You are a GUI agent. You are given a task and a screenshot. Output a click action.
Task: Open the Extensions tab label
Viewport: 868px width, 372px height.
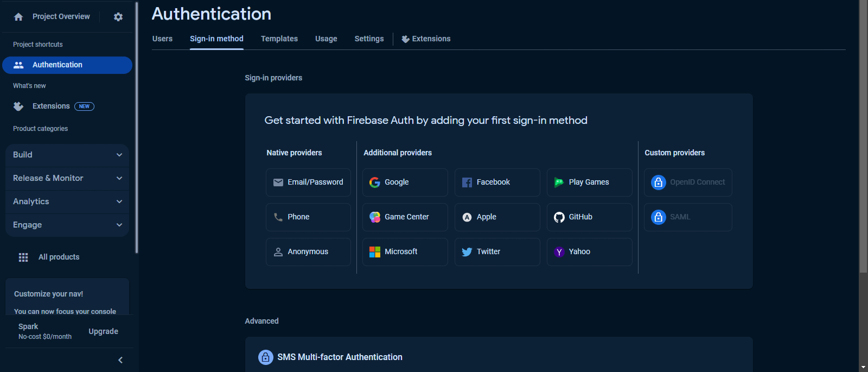click(431, 39)
